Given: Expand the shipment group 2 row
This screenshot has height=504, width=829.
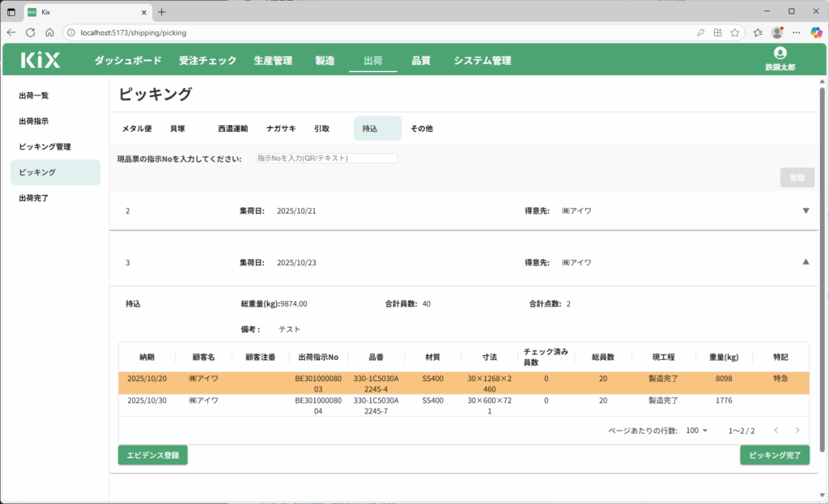Looking at the screenshot, I should coord(805,211).
